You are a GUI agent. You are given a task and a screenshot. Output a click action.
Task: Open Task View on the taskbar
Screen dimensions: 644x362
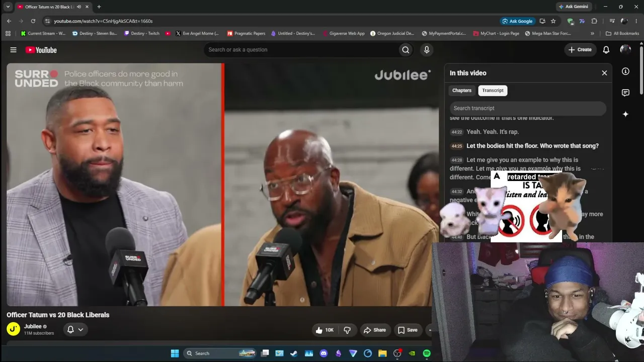click(x=265, y=353)
